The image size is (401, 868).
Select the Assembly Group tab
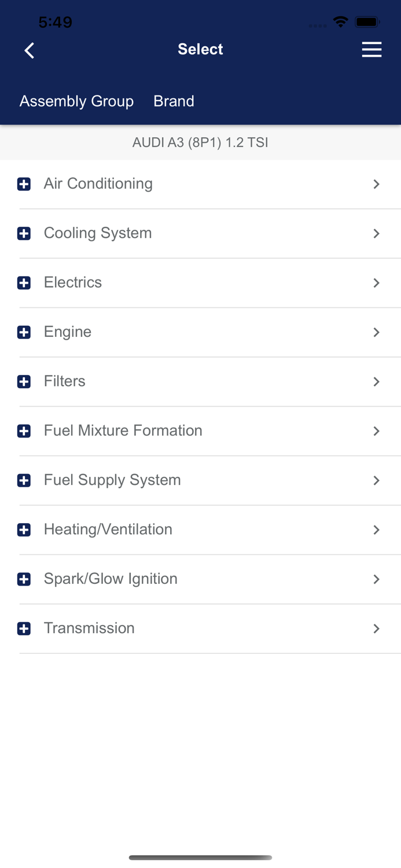[76, 101]
